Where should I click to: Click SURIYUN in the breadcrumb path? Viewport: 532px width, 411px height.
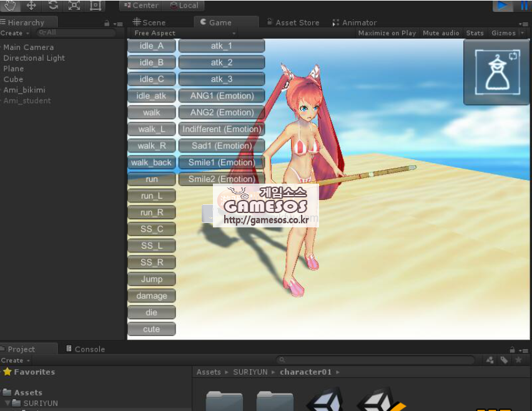pyautogui.click(x=250, y=372)
